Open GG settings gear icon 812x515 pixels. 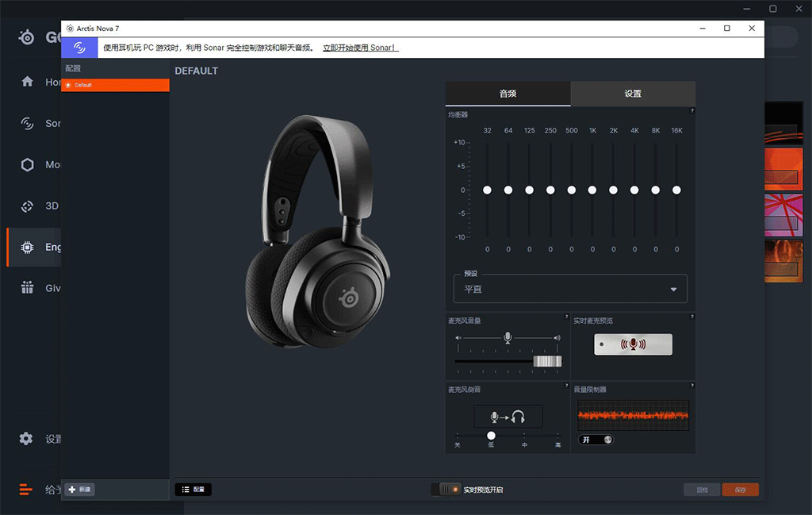coord(26,439)
